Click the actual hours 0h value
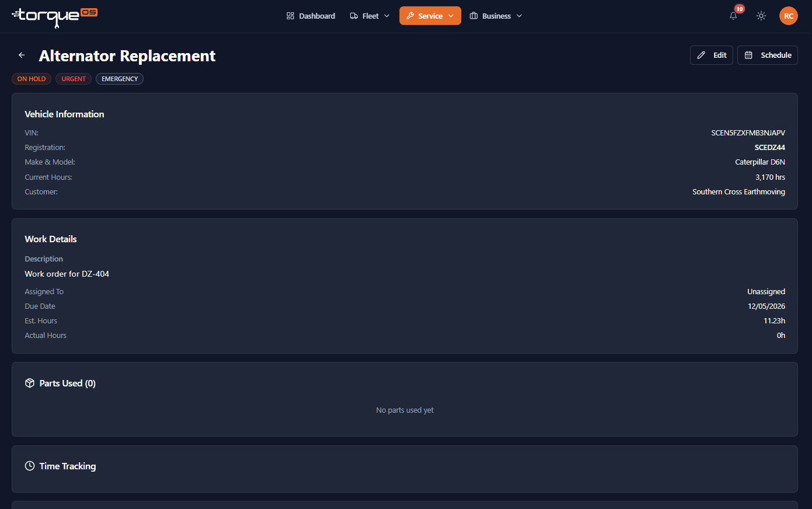 pos(780,336)
